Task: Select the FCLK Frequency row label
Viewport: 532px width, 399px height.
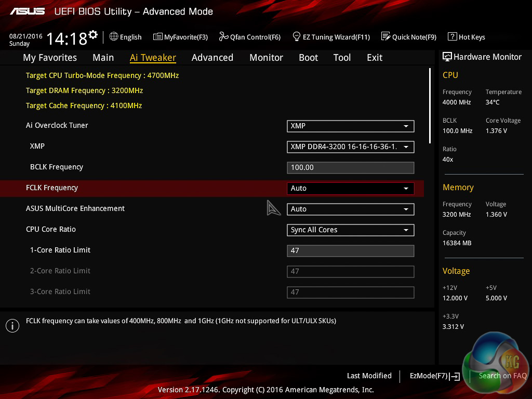Action: (x=52, y=188)
